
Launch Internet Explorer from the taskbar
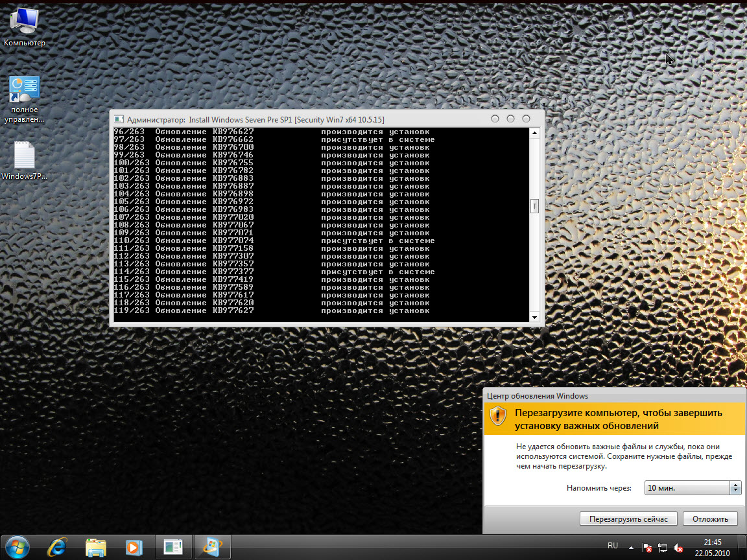[x=56, y=547]
